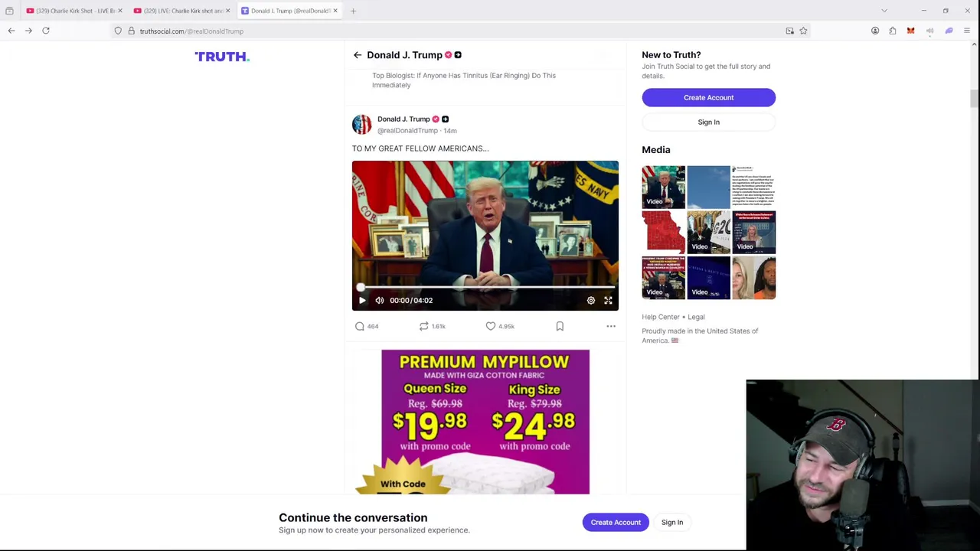
Task: Open Firefox hamburger application menu
Action: click(x=967, y=31)
